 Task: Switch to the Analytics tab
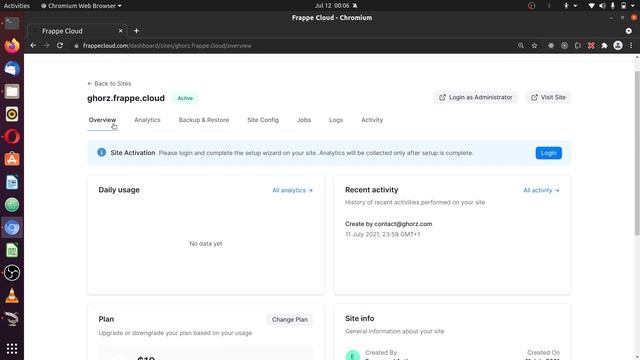[x=147, y=120]
